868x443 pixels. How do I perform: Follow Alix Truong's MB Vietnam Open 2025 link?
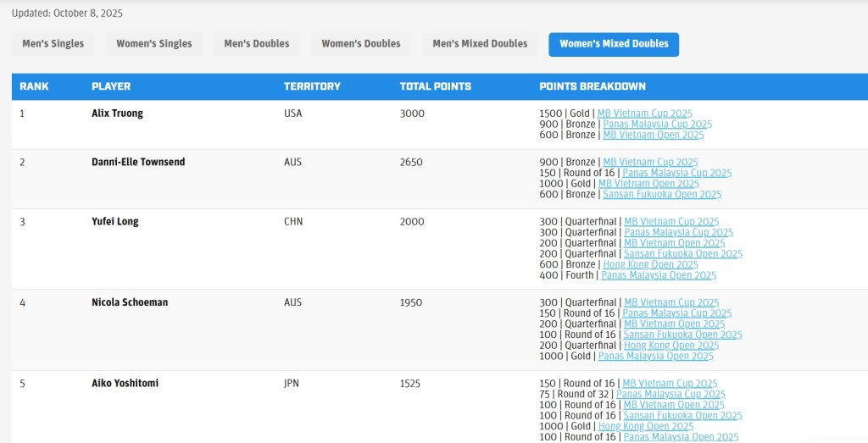point(653,135)
